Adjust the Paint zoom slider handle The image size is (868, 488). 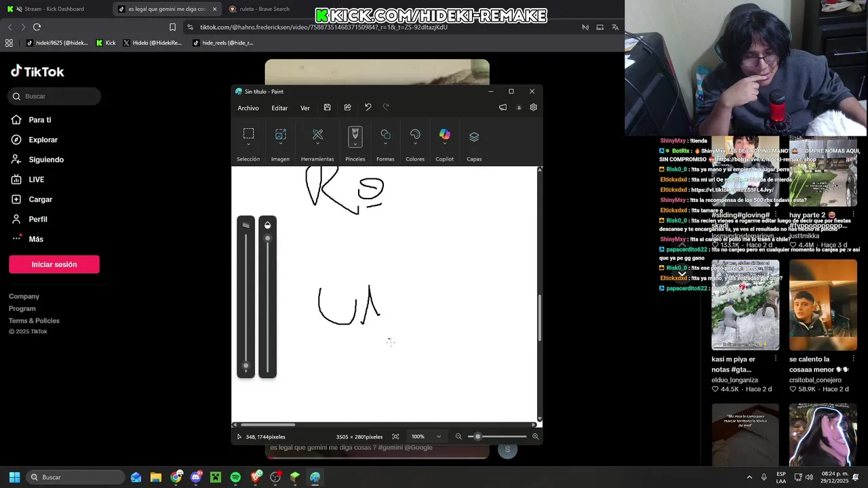coord(477,436)
